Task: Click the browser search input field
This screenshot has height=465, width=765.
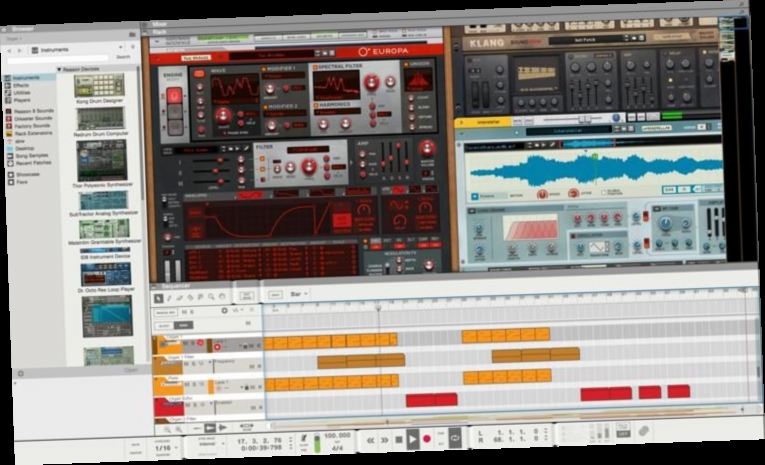Action: coord(58,59)
